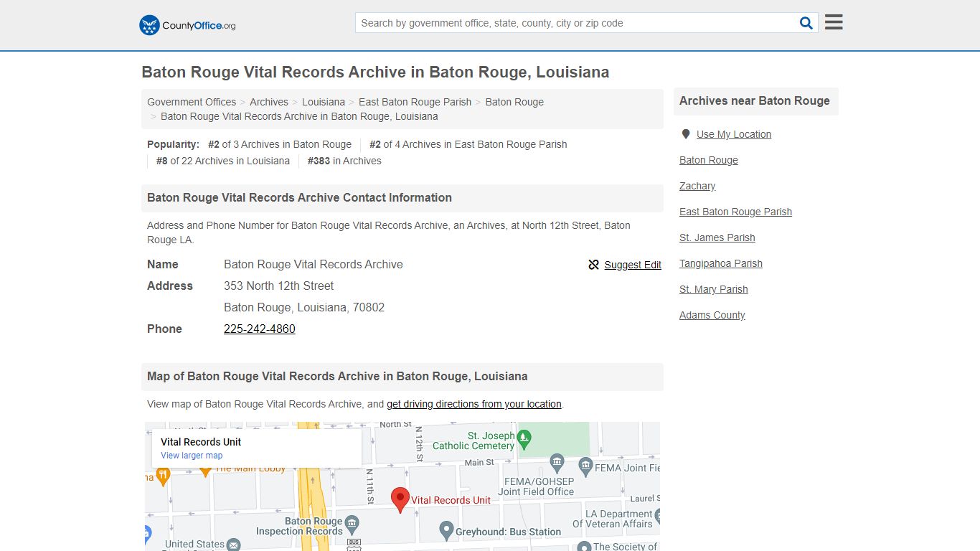980x551 pixels.
Task: Click #8 of 22 Archives in Louisiana text
Action: pyautogui.click(x=223, y=161)
